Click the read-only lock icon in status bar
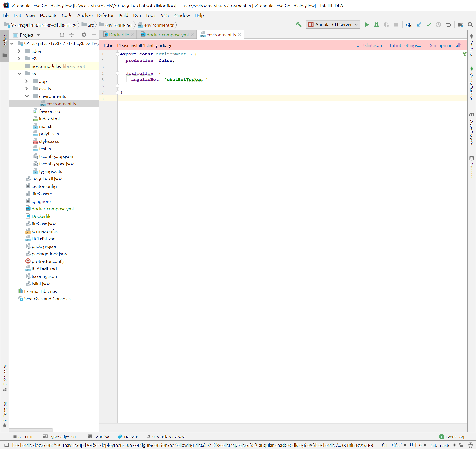 pyautogui.click(x=461, y=445)
